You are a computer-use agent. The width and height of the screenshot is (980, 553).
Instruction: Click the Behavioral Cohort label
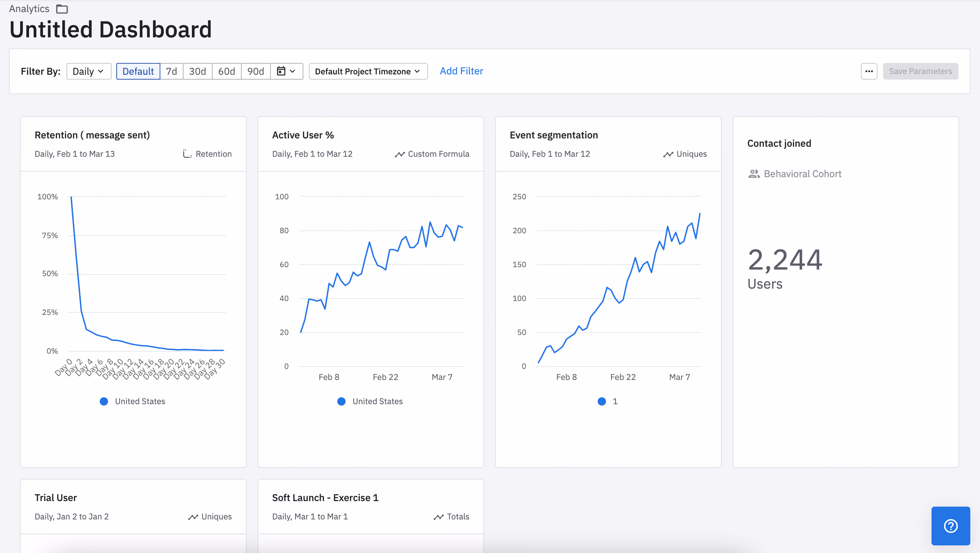pos(802,174)
